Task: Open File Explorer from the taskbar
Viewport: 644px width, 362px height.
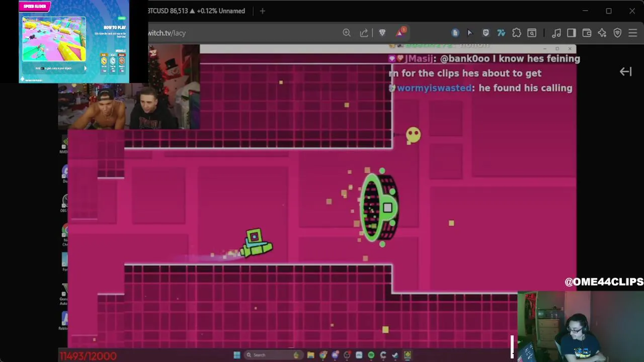Action: (310, 355)
